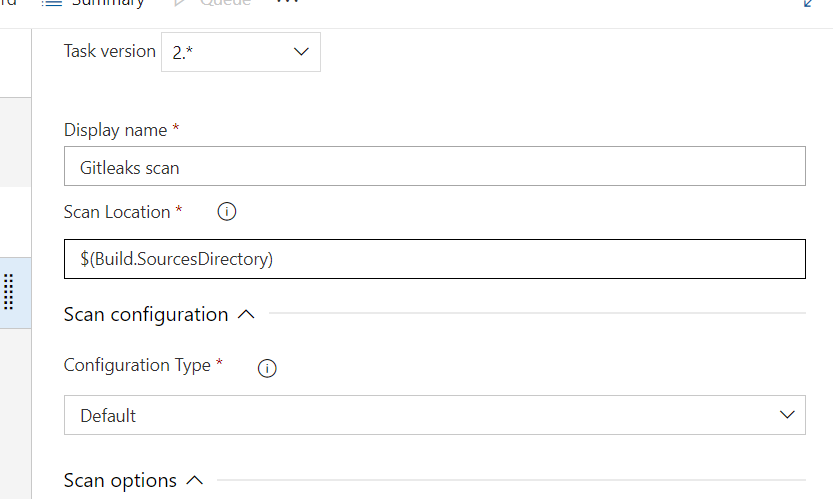Viewport: 833px width, 499px height.
Task: Grab the dotted drag handle of selected task
Action: tap(8, 292)
